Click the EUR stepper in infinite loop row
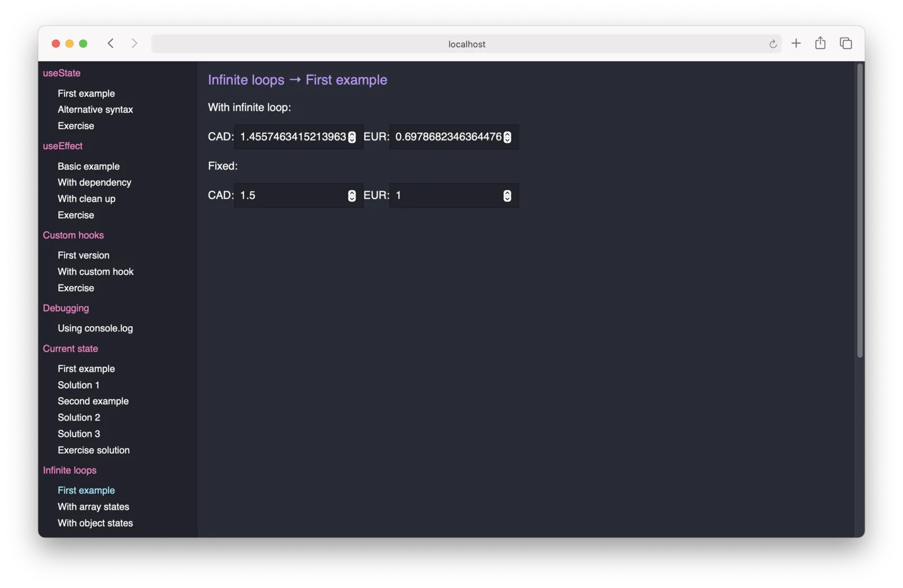Screen dimensions: 903x588 (507, 137)
